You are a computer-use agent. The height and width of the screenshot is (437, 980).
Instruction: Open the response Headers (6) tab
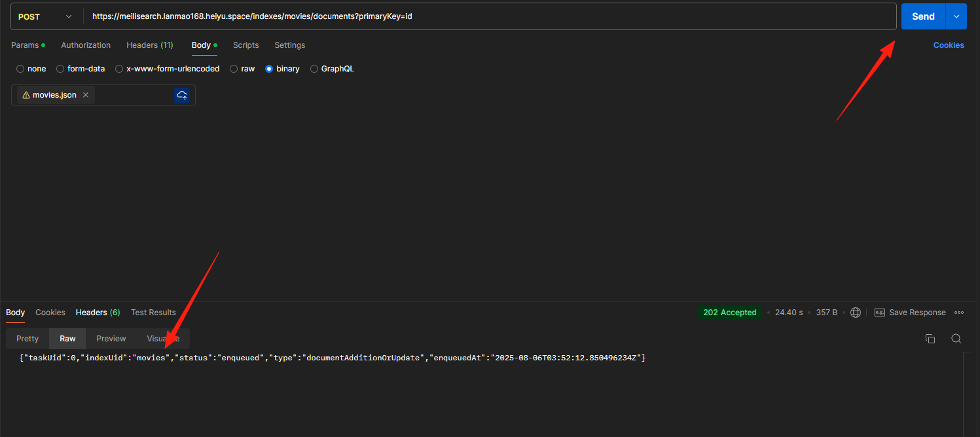pos(98,313)
